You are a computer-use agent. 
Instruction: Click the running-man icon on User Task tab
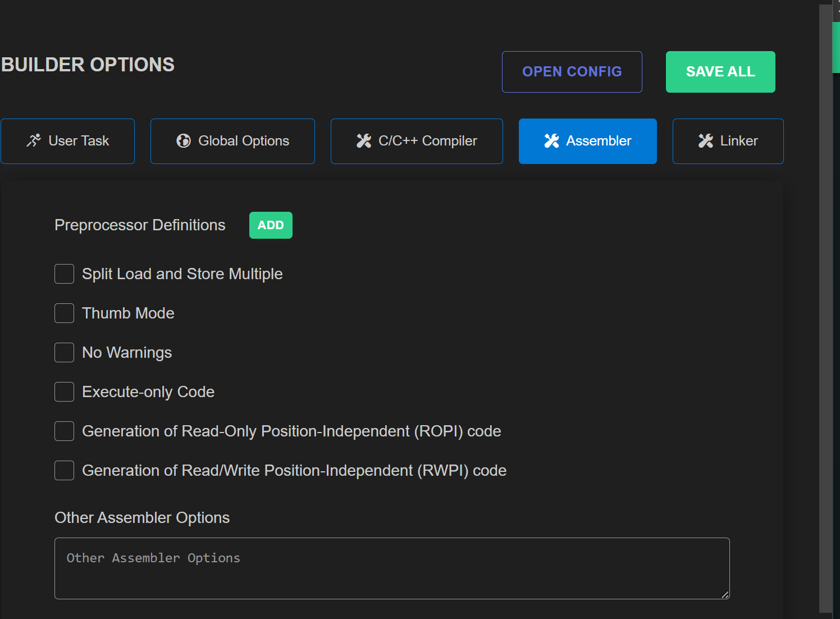click(34, 141)
